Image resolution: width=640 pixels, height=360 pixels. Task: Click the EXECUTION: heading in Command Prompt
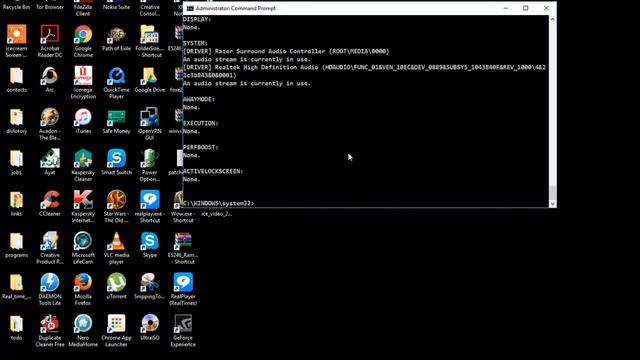click(201, 123)
